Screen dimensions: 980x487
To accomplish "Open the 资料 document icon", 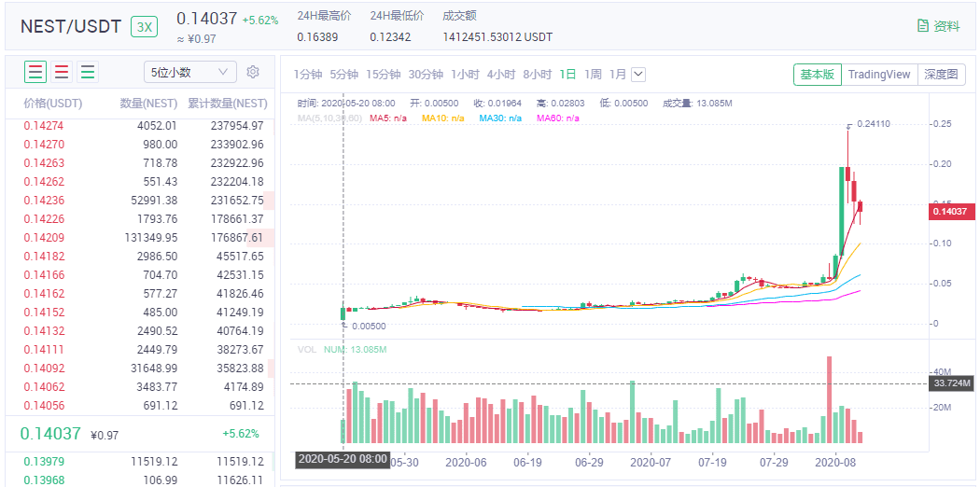I will point(922,25).
